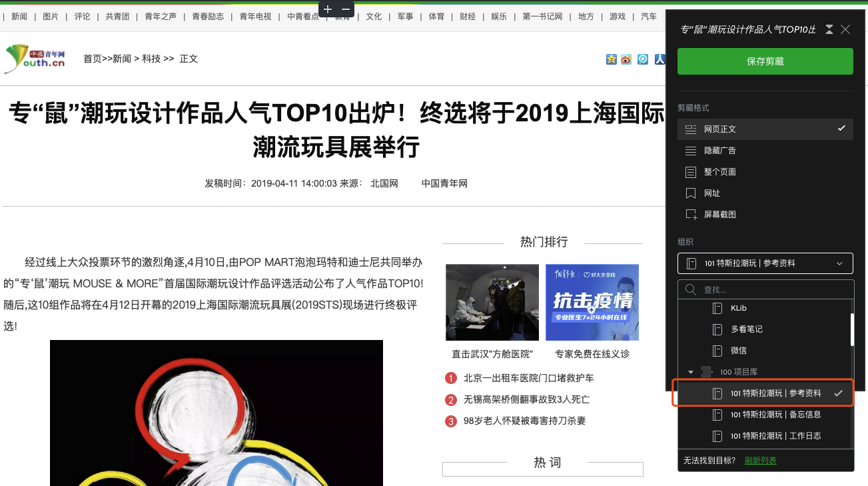Open the 体育 nav item
Image resolution: width=868 pixels, height=486 pixels.
(436, 17)
